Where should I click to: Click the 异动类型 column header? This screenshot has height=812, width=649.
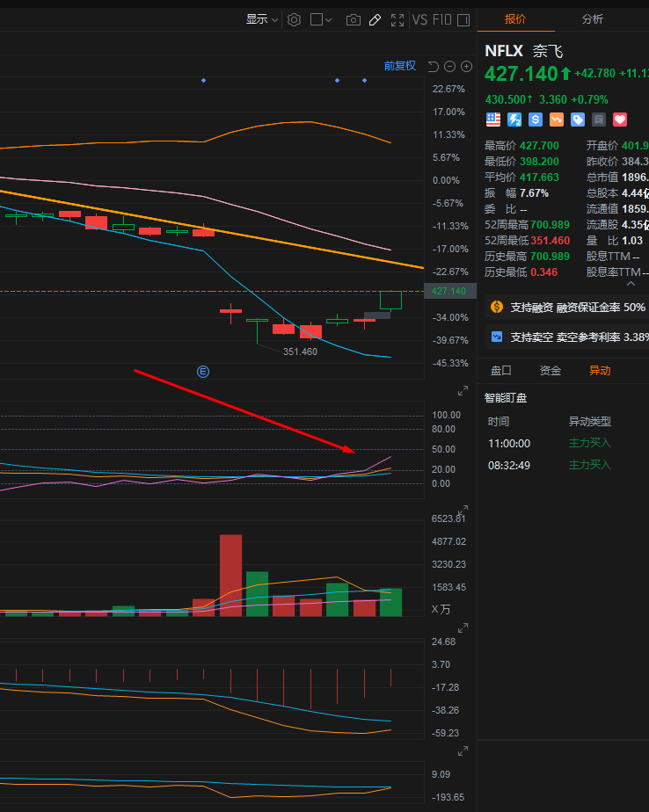(590, 422)
